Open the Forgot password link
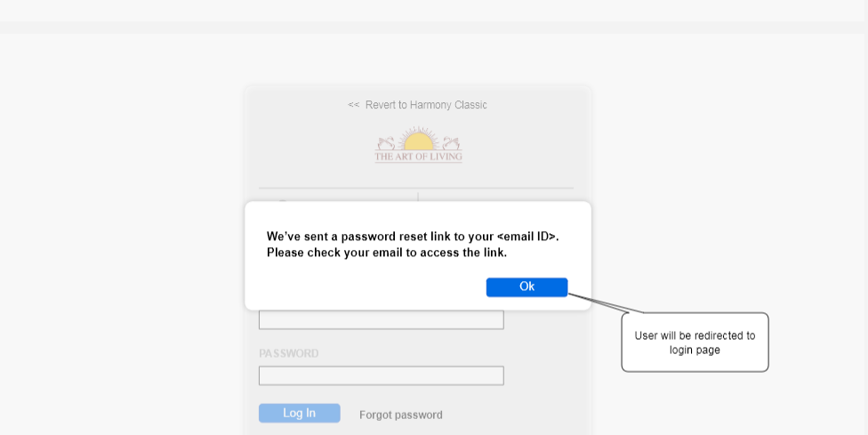 pos(401,415)
